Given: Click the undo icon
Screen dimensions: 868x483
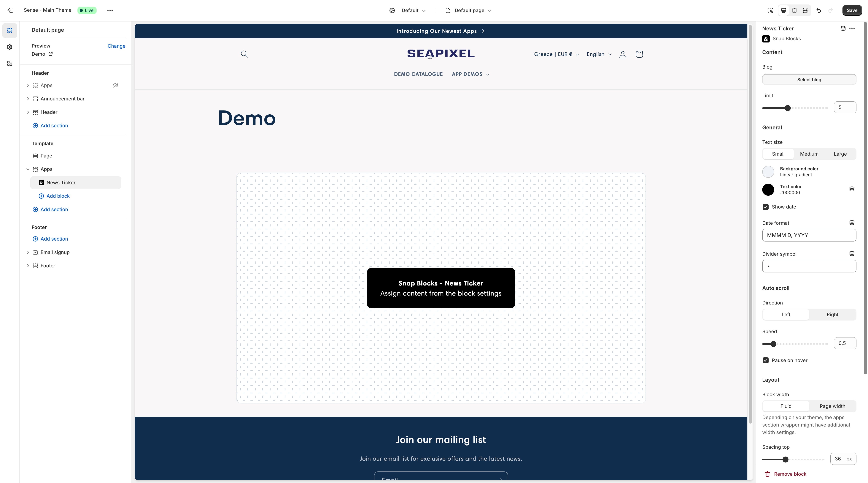Looking at the screenshot, I should pyautogui.click(x=819, y=10).
